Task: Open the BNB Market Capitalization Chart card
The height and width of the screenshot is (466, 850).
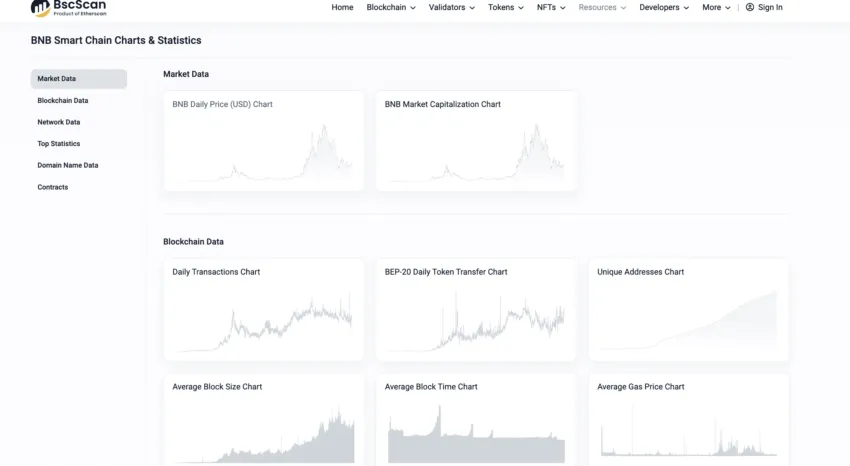Action: click(x=476, y=141)
